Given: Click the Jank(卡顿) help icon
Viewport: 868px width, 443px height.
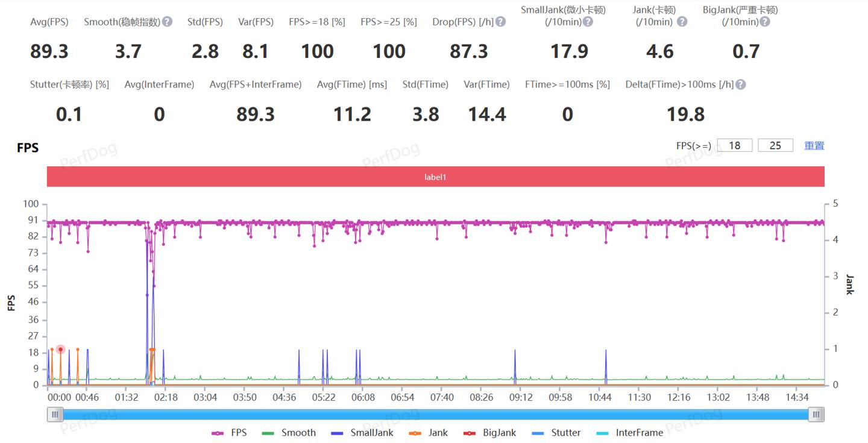Looking at the screenshot, I should coord(682,22).
